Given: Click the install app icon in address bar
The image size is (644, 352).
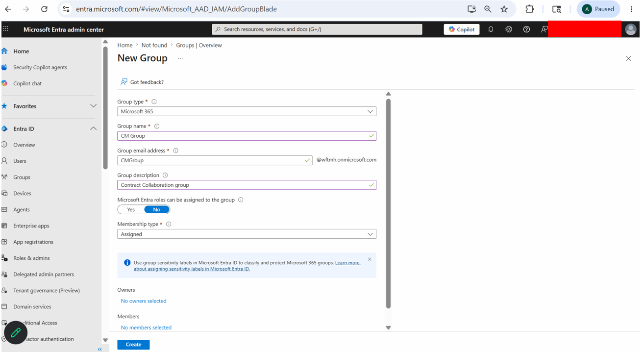Looking at the screenshot, I should (x=471, y=9).
